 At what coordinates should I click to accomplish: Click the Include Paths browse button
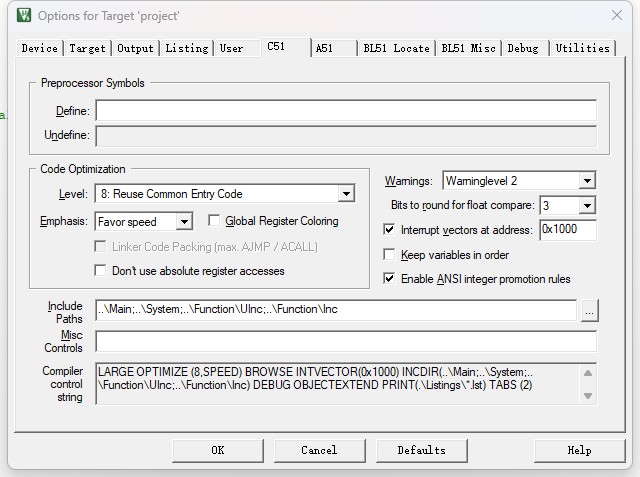(x=590, y=310)
